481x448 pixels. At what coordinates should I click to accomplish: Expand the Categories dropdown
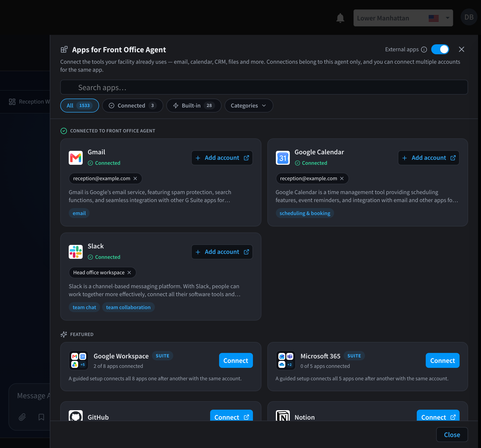(x=249, y=106)
